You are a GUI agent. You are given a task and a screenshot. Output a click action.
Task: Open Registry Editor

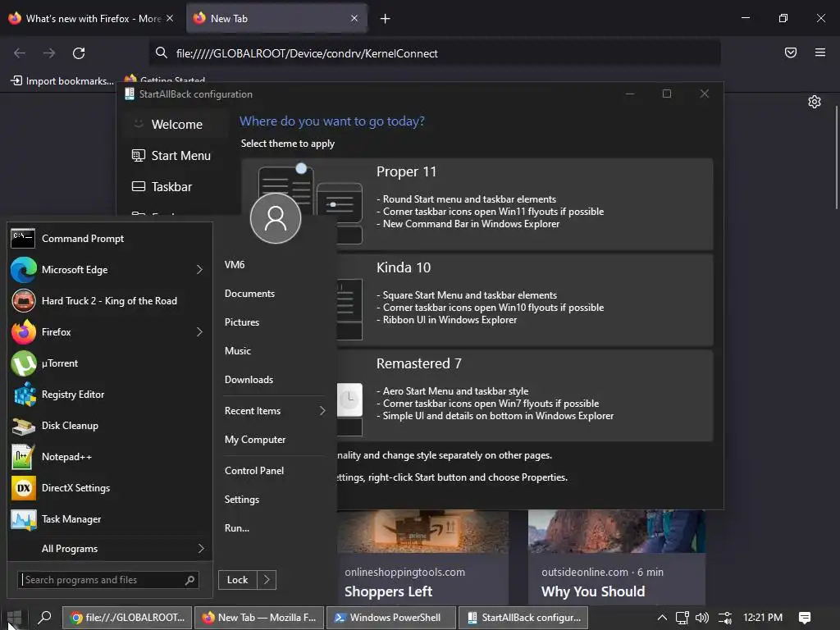point(110,395)
